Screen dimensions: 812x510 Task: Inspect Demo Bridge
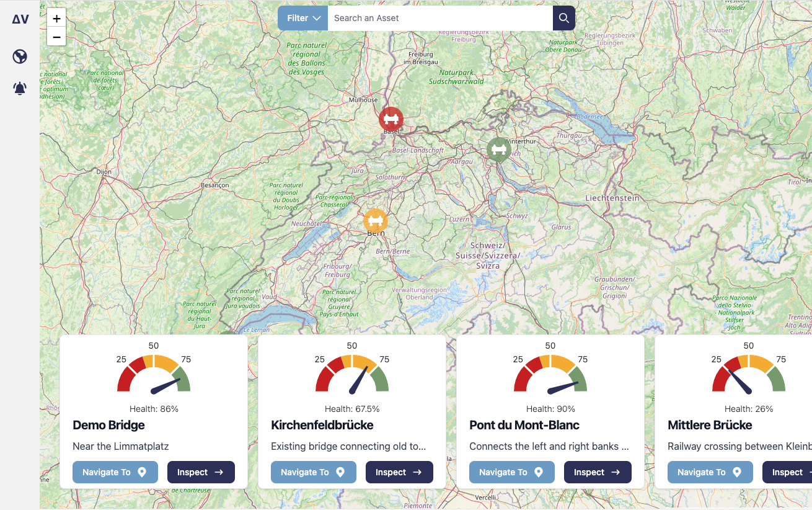tap(201, 472)
